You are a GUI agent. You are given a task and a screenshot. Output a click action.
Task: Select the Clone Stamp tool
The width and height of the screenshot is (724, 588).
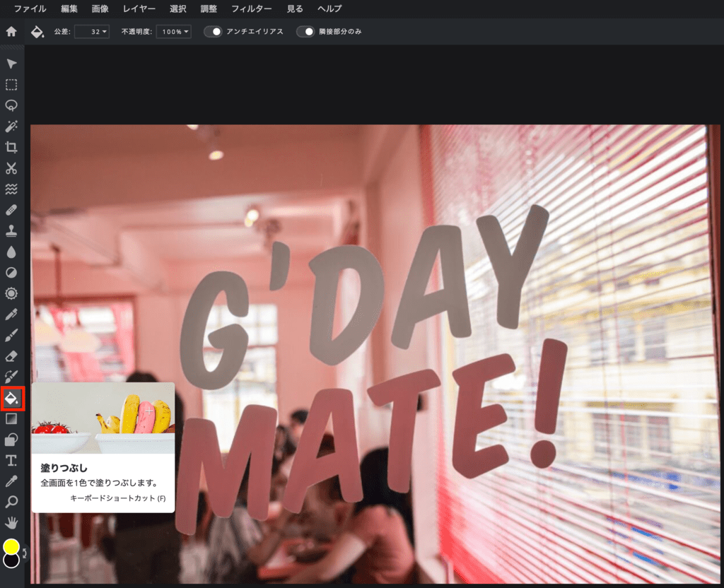click(x=11, y=231)
